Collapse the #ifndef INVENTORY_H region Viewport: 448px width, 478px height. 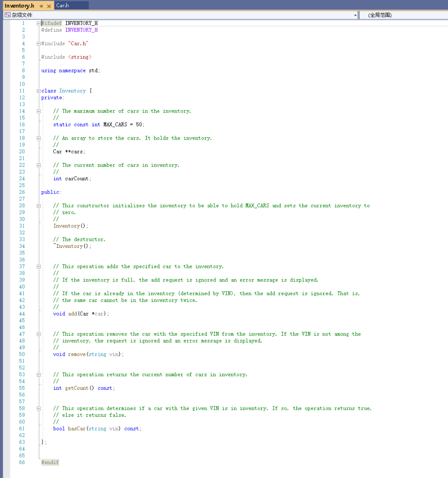tap(38, 22)
